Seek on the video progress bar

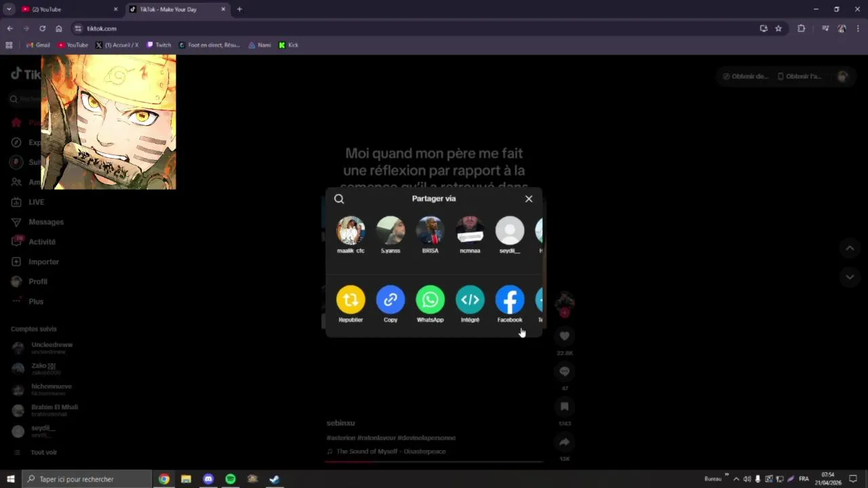click(x=434, y=462)
